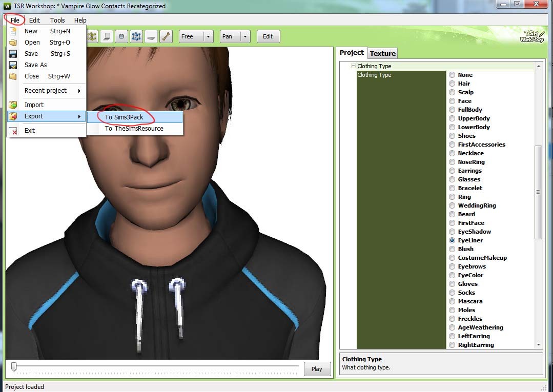This screenshot has width=553, height=392.
Task: Select the Necklace radio button
Action: click(x=452, y=153)
